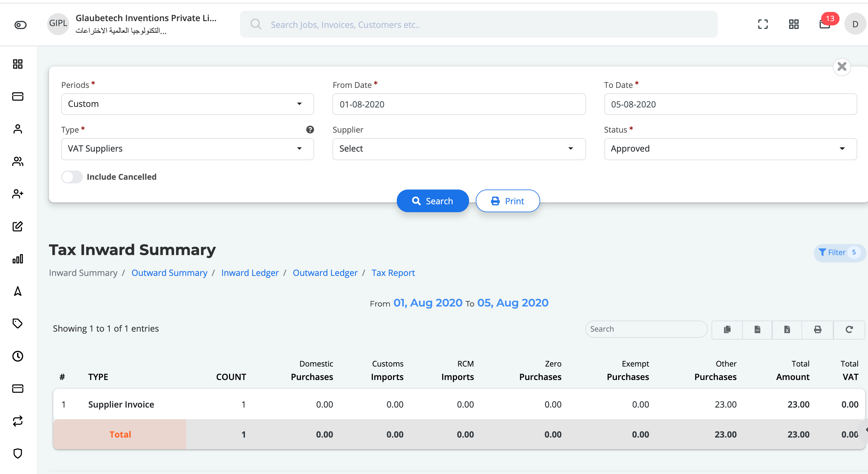The image size is (868, 474).
Task: Click the From Date input field
Action: 459,104
